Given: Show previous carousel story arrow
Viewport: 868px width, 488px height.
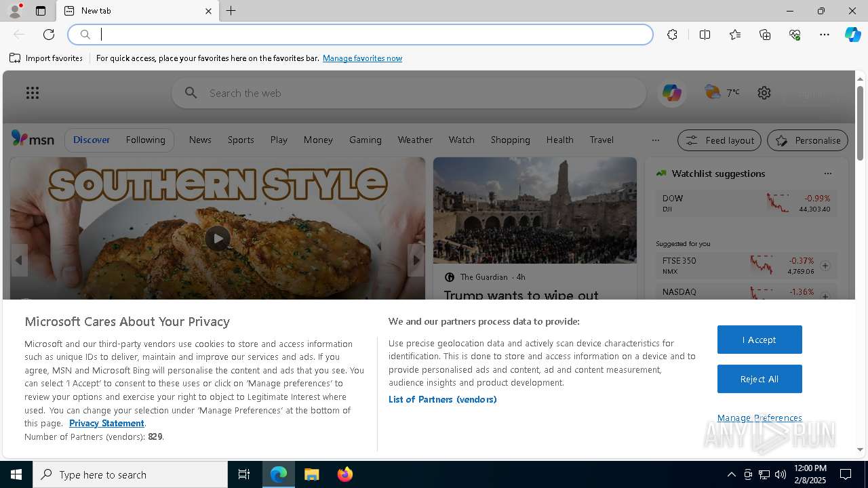Looking at the screenshot, I should 19,260.
